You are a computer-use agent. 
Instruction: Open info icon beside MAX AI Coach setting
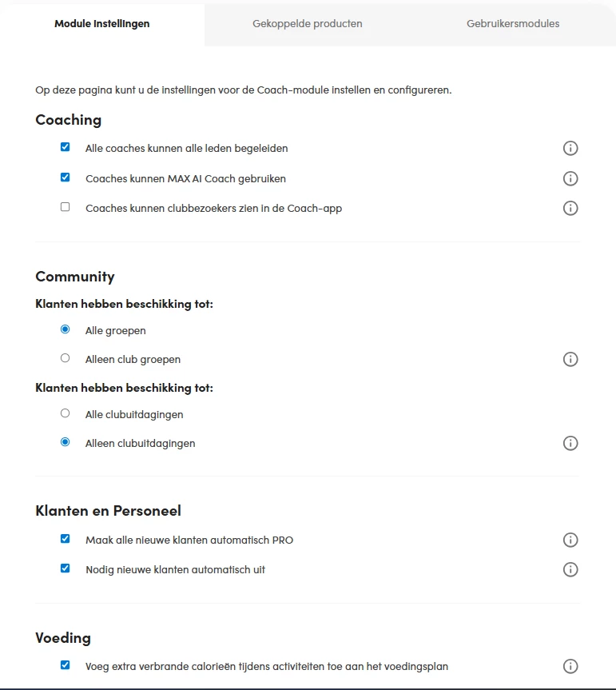570,178
